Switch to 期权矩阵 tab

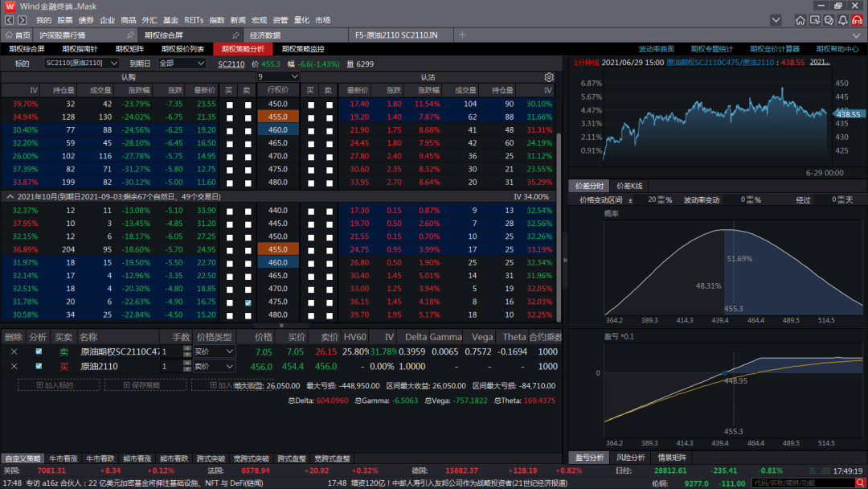[129, 49]
